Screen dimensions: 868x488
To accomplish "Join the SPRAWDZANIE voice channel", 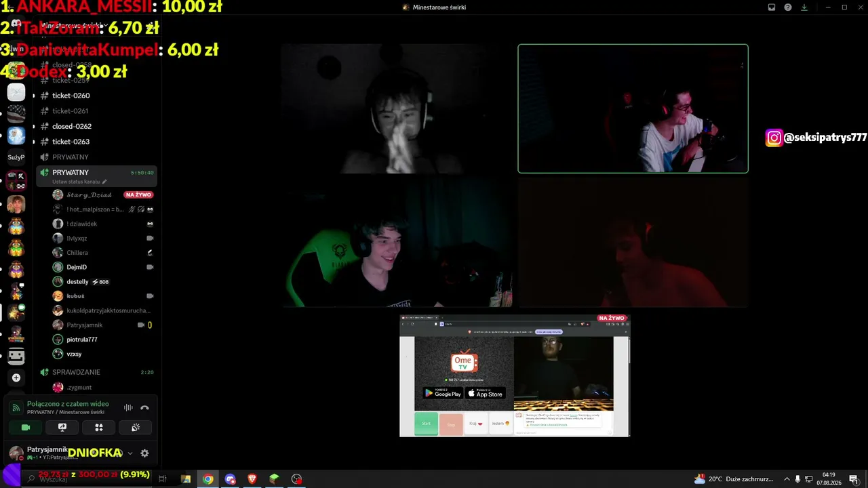I will click(96, 372).
